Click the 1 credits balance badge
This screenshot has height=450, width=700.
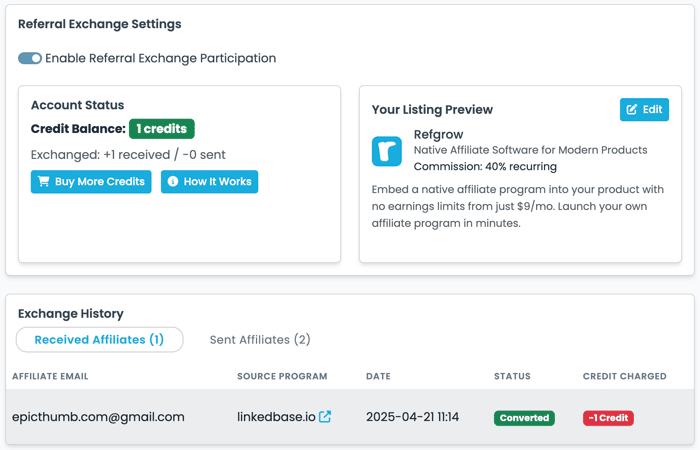tap(162, 129)
